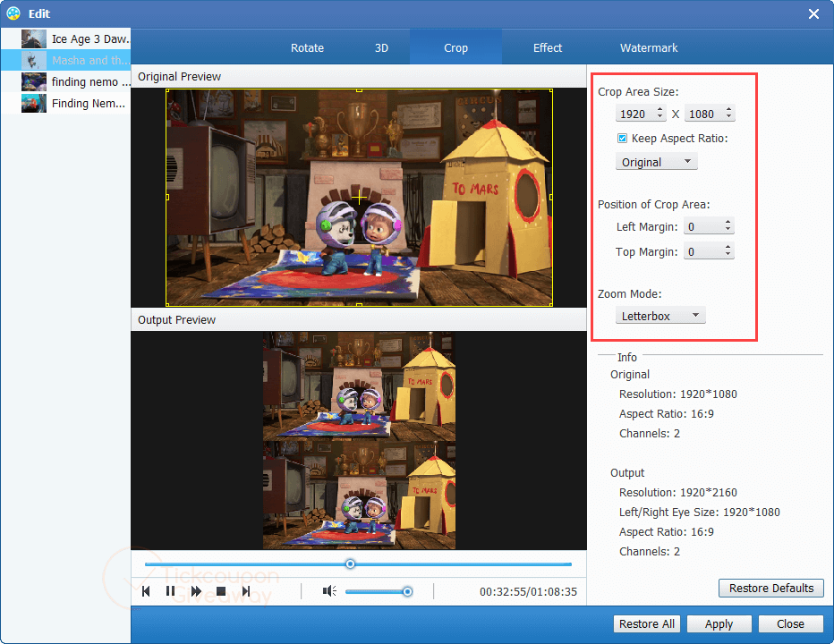
Task: Click the crop frame top-middle handle
Action: [360, 90]
